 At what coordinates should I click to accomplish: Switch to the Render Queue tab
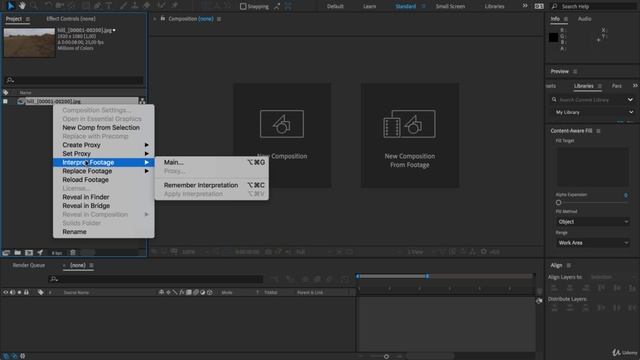click(x=29, y=265)
